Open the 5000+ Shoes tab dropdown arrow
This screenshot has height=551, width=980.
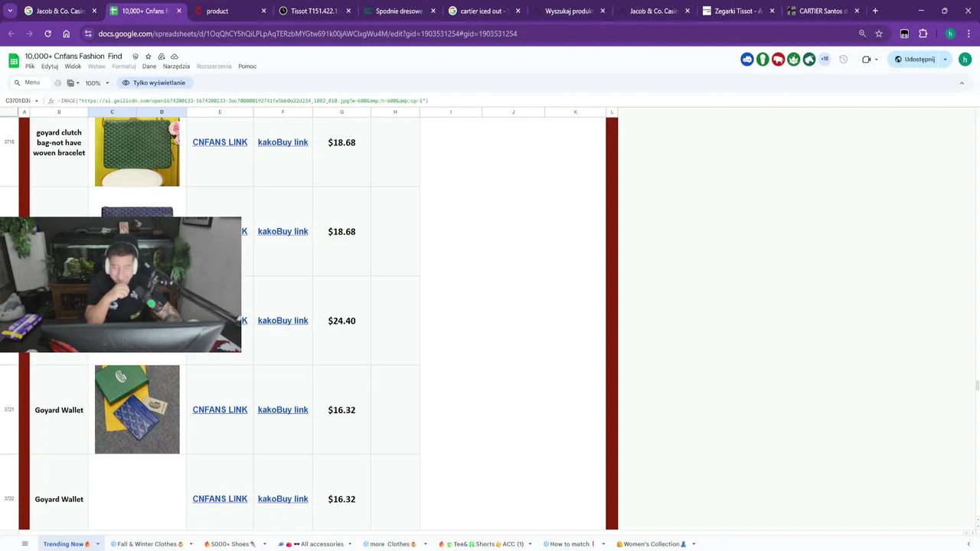(264, 544)
